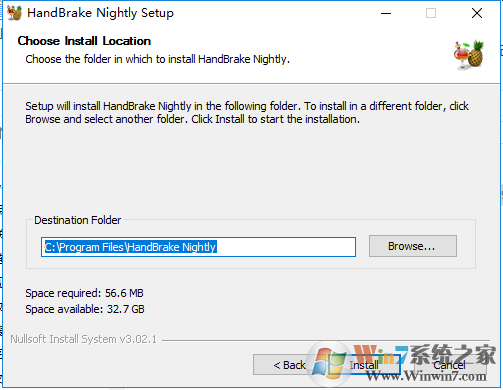The image size is (503, 390).
Task: Click the HandBrake icon in the title bar
Action: [x=14, y=13]
